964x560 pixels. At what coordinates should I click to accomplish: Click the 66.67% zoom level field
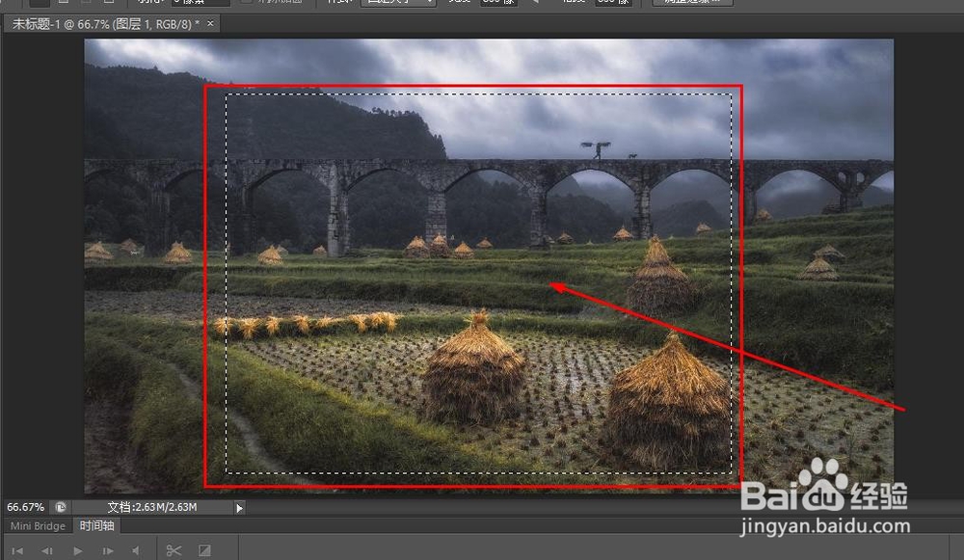click(x=25, y=507)
